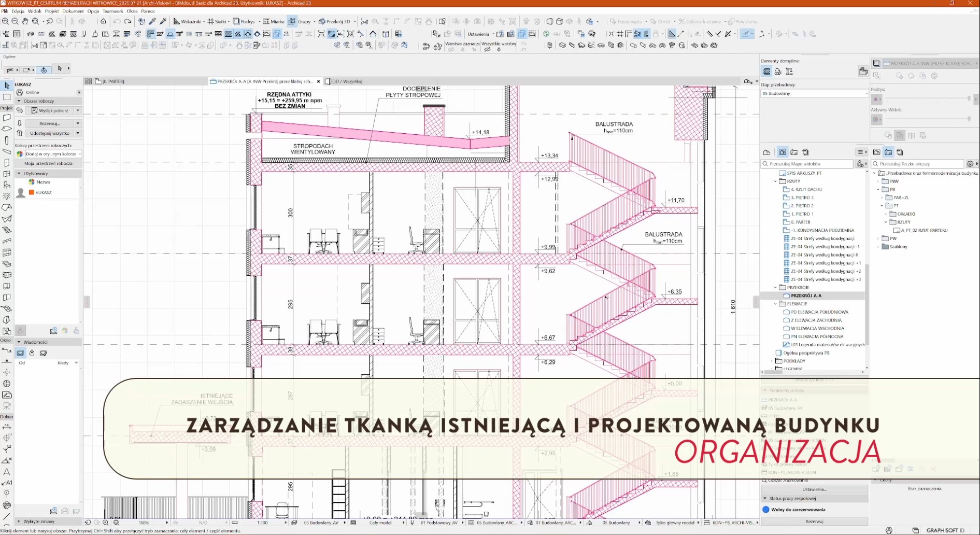The height and width of the screenshot is (535, 980).
Task: Click the Redo arrow icon
Action: click(127, 21)
